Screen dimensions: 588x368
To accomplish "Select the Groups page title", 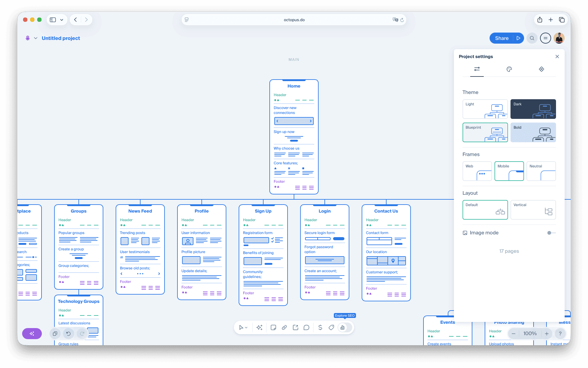I will 78,211.
